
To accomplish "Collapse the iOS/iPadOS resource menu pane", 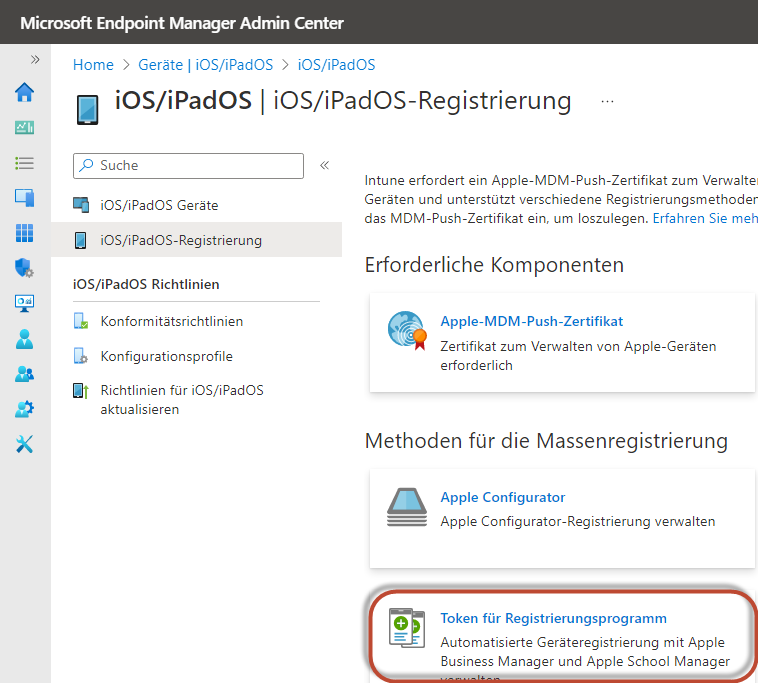I will pyautogui.click(x=324, y=165).
